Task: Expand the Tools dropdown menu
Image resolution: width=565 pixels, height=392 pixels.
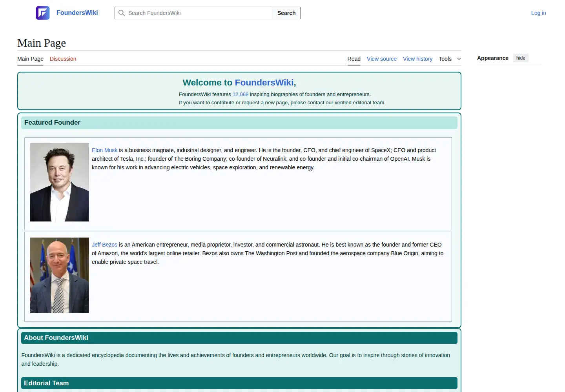Action: point(450,59)
